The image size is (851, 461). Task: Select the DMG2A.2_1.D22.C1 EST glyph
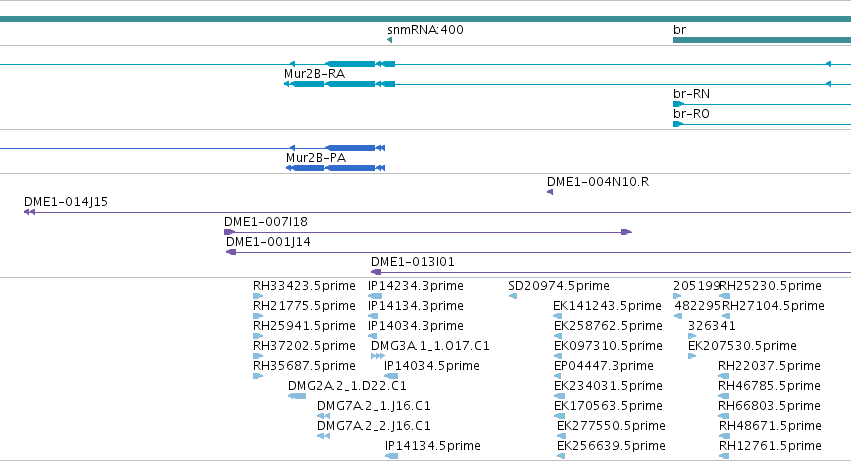(297, 396)
